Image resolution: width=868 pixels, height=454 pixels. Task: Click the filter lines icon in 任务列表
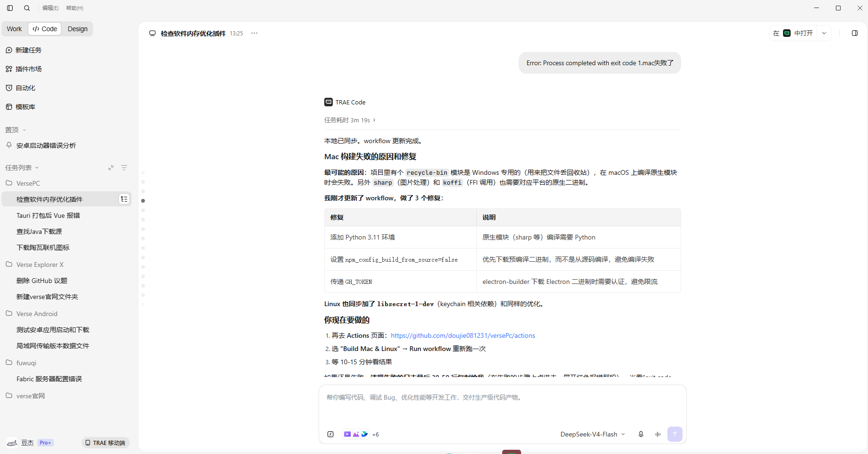coord(124,168)
